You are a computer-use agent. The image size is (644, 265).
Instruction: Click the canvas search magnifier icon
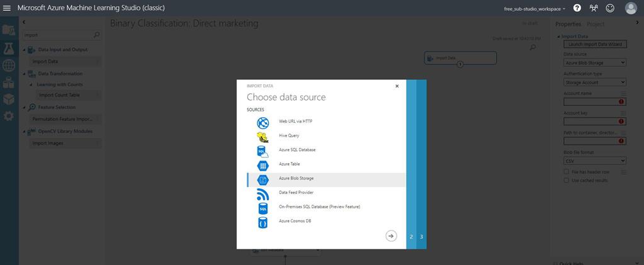(x=533, y=48)
